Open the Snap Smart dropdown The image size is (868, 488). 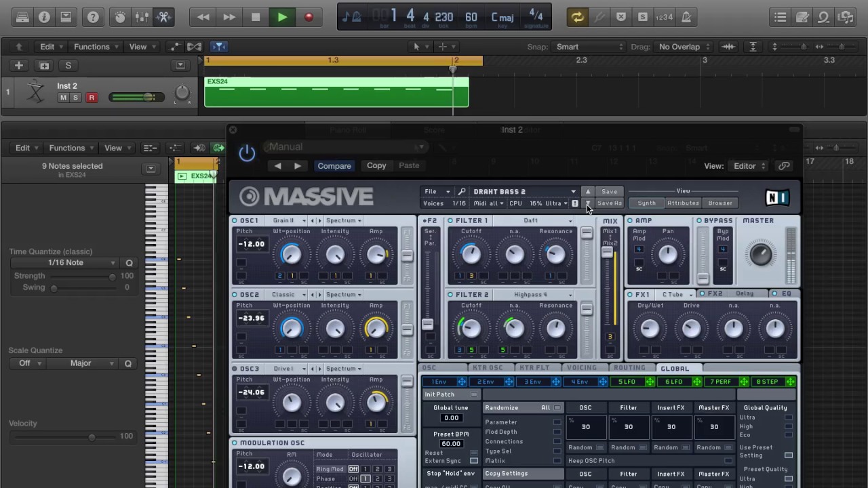tap(590, 47)
